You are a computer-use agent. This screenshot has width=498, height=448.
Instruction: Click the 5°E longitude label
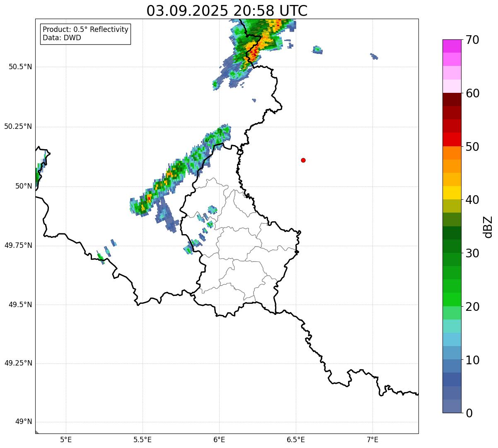coord(66,440)
